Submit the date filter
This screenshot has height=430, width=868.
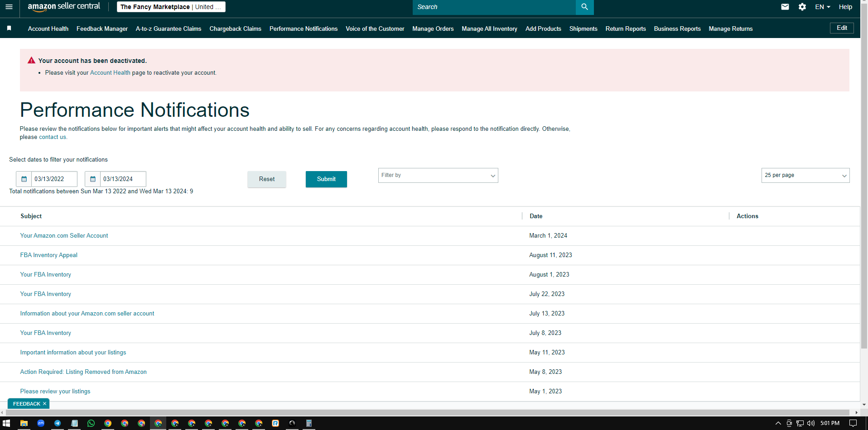[326, 179]
